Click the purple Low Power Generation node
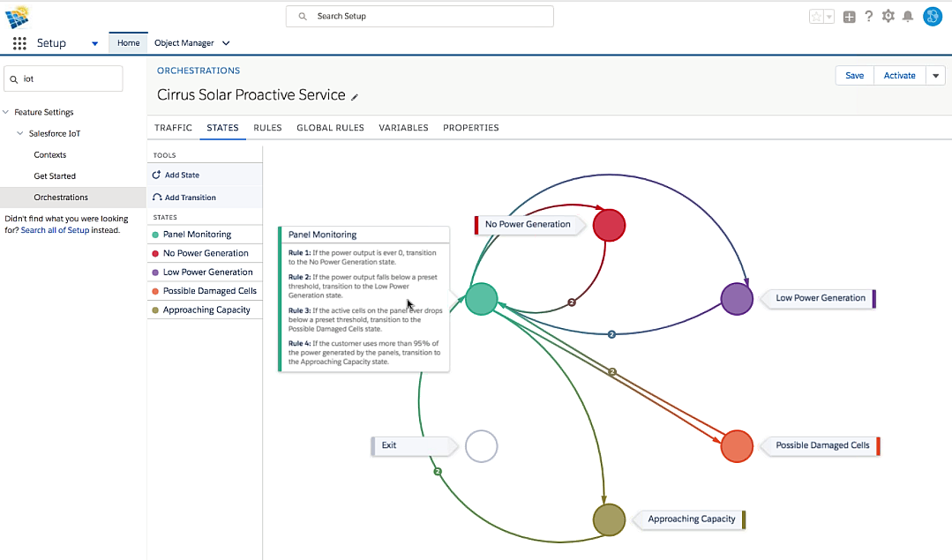Image resolution: width=952 pixels, height=560 pixels. pos(737,298)
